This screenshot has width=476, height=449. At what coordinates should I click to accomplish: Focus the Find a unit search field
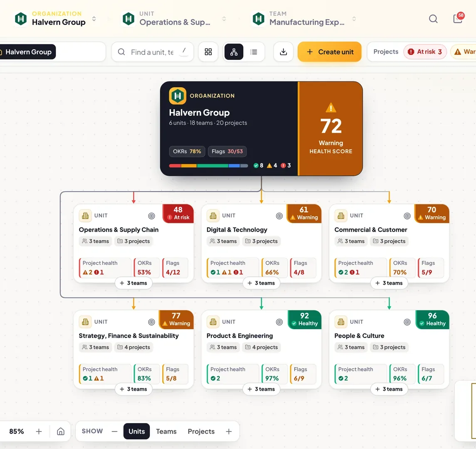tap(152, 52)
